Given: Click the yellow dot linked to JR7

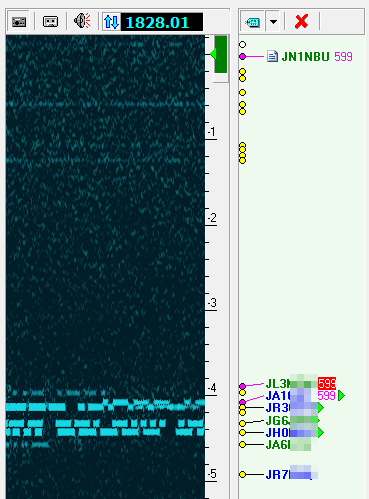Looking at the screenshot, I should (x=243, y=474).
